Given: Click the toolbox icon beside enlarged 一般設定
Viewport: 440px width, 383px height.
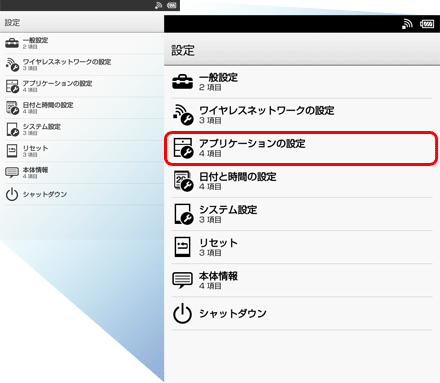Looking at the screenshot, I should coord(182,82).
